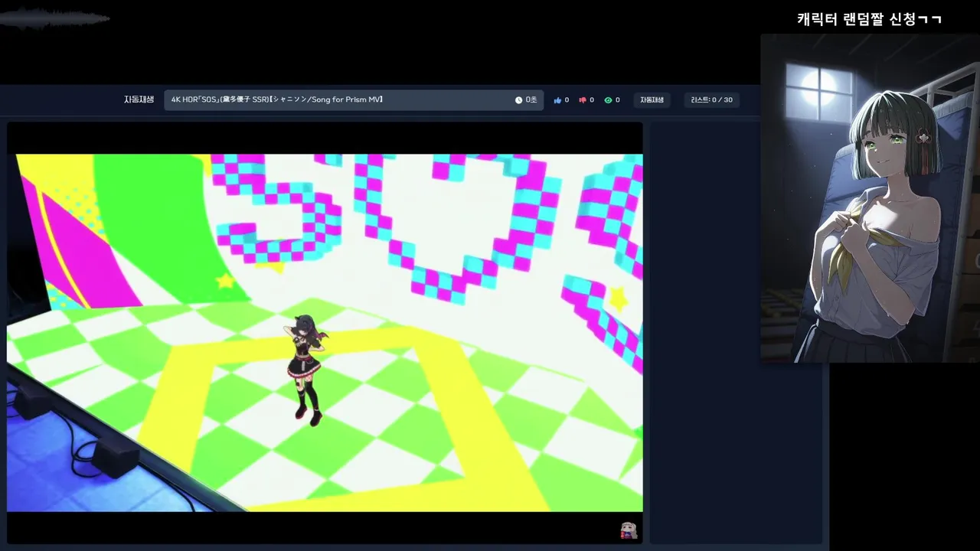Click the SOS dance video player
Image resolution: width=980 pixels, height=551 pixels.
coord(325,332)
